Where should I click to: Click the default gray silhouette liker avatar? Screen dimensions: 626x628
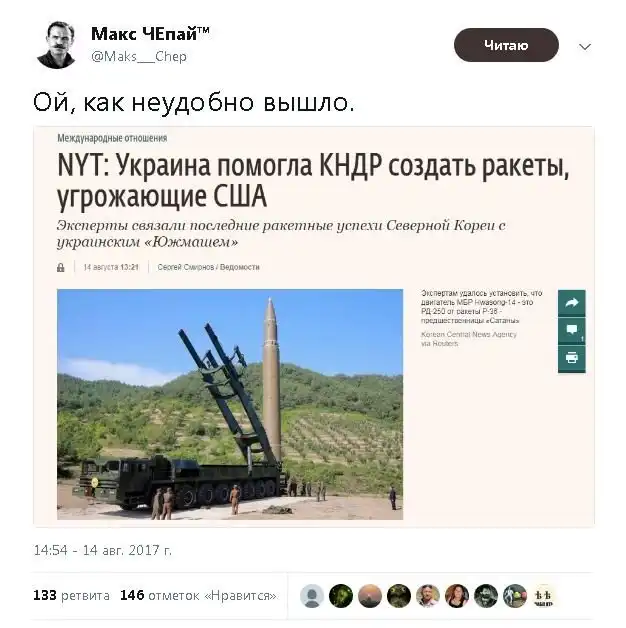(x=312, y=596)
